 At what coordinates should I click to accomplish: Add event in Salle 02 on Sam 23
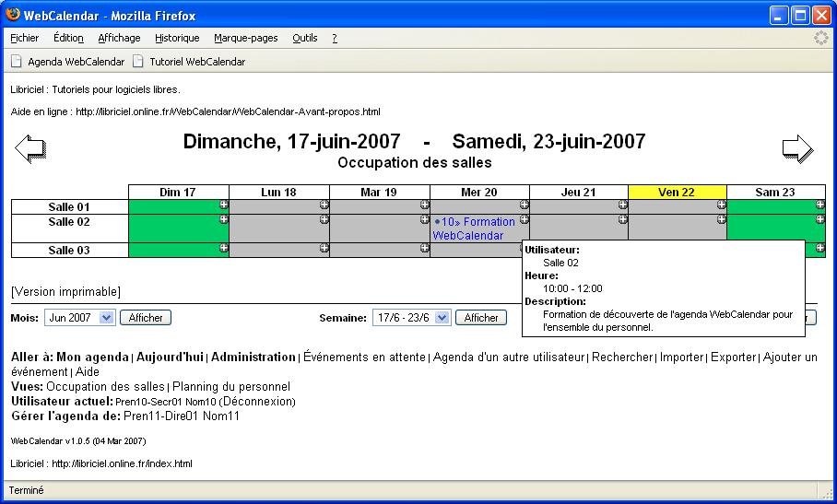(820, 219)
